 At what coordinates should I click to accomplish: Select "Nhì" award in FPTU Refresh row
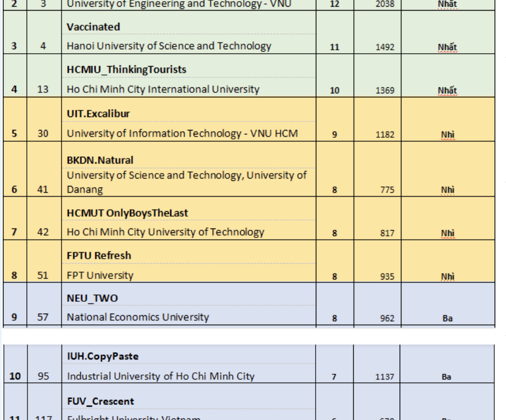click(x=448, y=277)
